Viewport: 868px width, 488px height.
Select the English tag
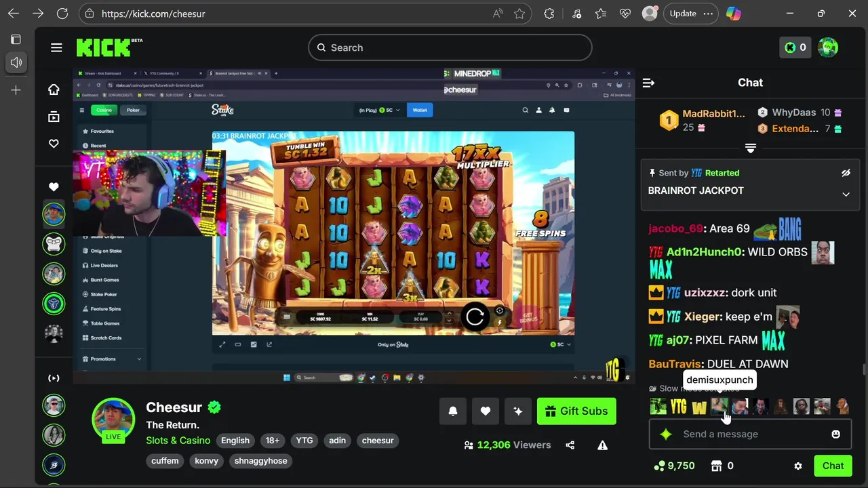coord(235,441)
